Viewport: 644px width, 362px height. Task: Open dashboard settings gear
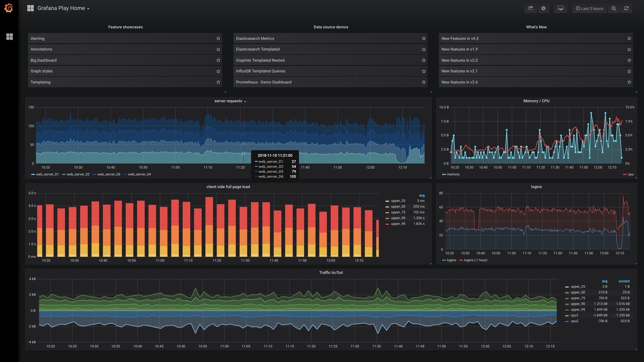pos(543,8)
